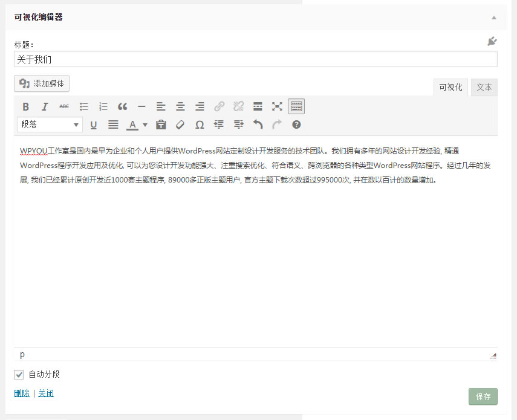Click into the editor paragraph starting with WPYOU
This screenshot has height=420, width=517.
(x=255, y=166)
